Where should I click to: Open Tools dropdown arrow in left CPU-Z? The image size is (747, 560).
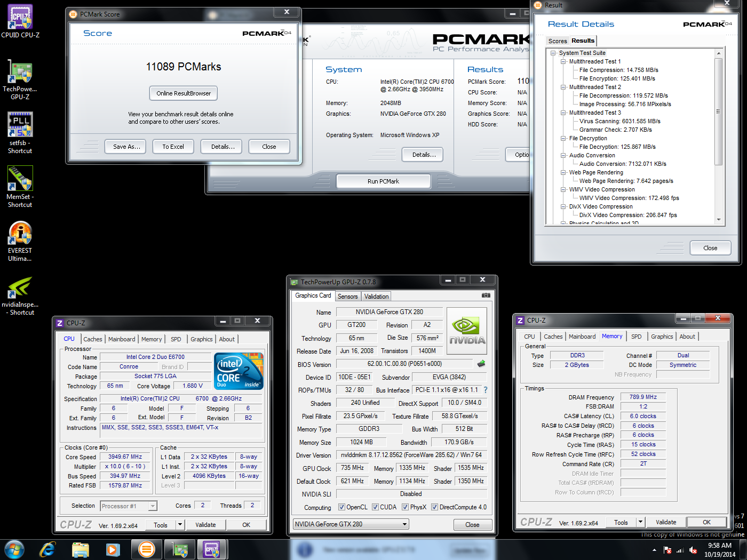pos(180,525)
